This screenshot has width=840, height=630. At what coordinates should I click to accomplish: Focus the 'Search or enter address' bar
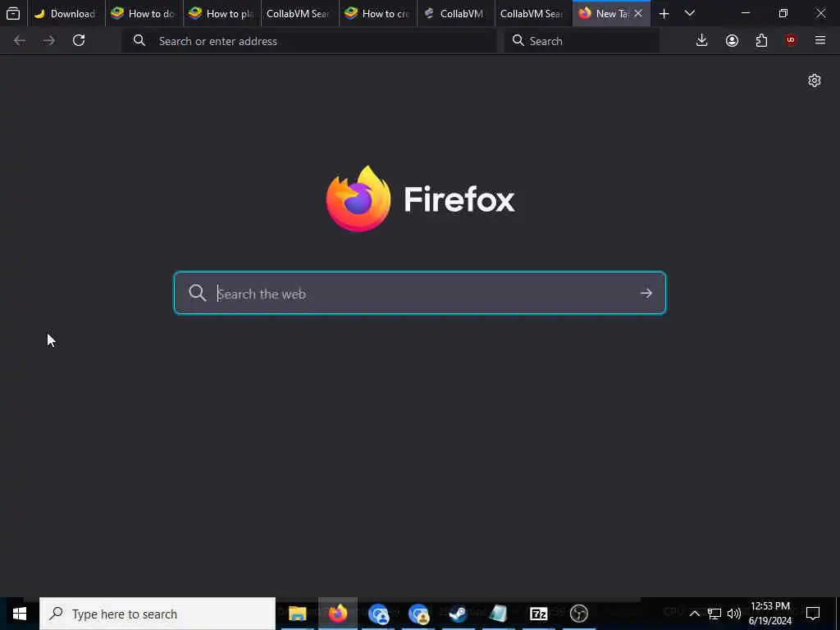tap(309, 41)
